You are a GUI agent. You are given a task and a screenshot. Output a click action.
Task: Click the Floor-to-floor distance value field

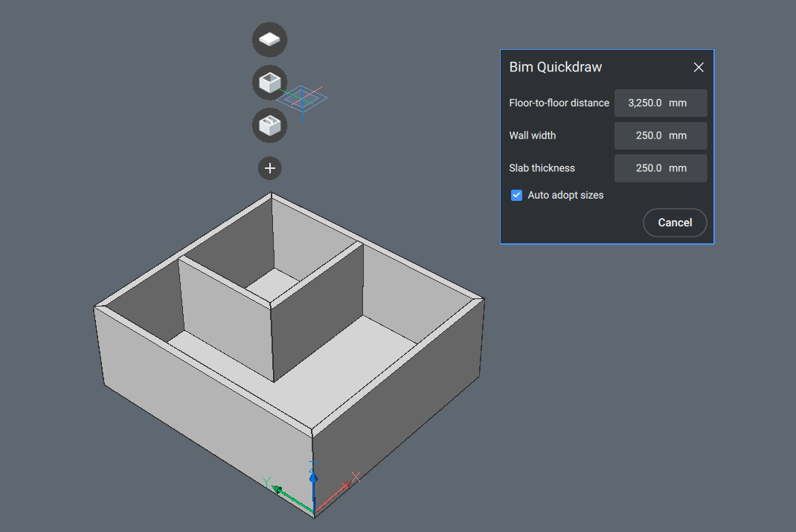(647, 103)
